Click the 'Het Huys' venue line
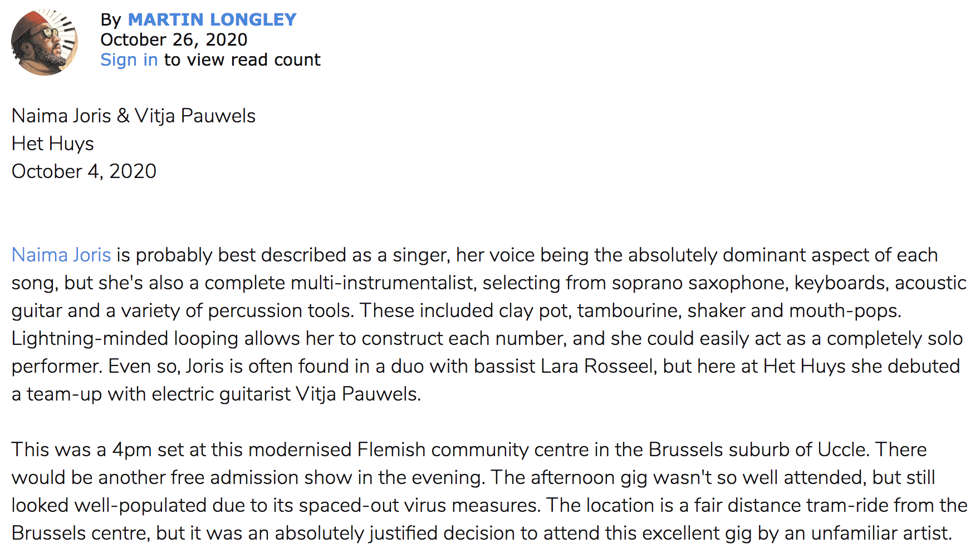The width and height of the screenshot is (980, 553). (53, 144)
